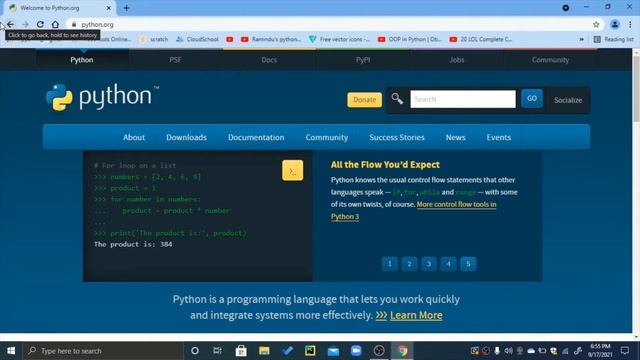Open Zoom from the taskbar
Viewport: 640px width, 360px height.
[x=356, y=351]
